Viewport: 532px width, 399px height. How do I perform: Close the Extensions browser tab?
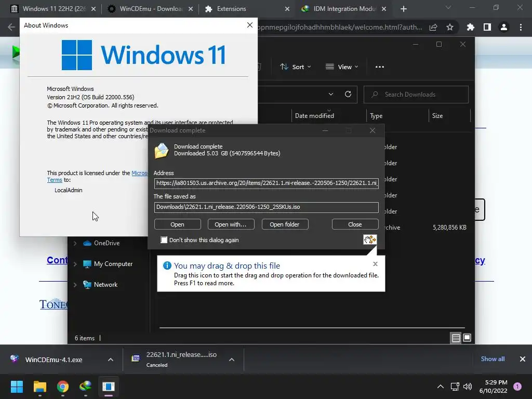pyautogui.click(x=287, y=9)
